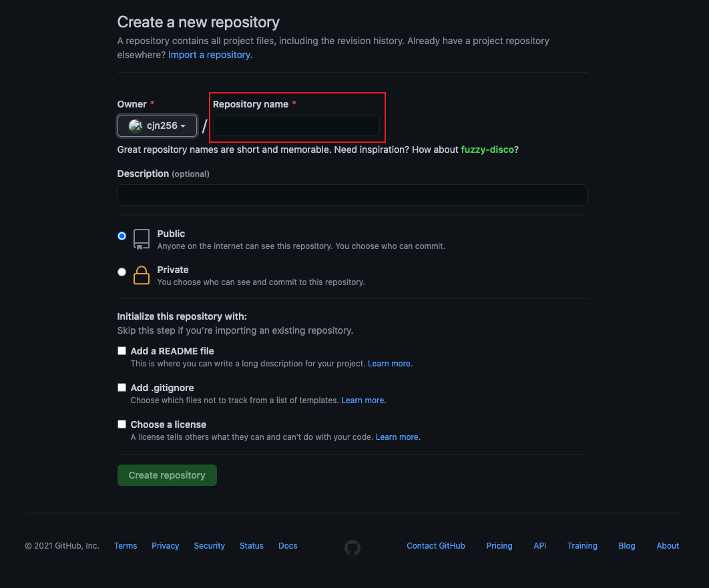Open the Owner dropdown showing cjn256

pos(157,125)
